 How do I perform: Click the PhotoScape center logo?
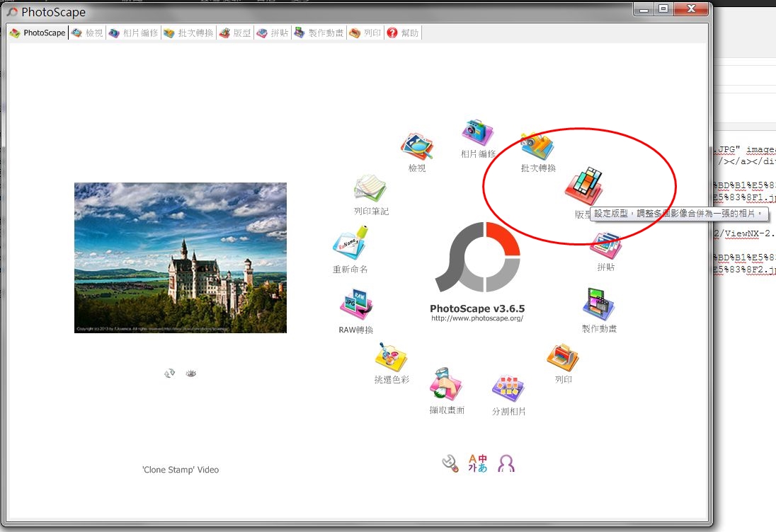[478, 257]
